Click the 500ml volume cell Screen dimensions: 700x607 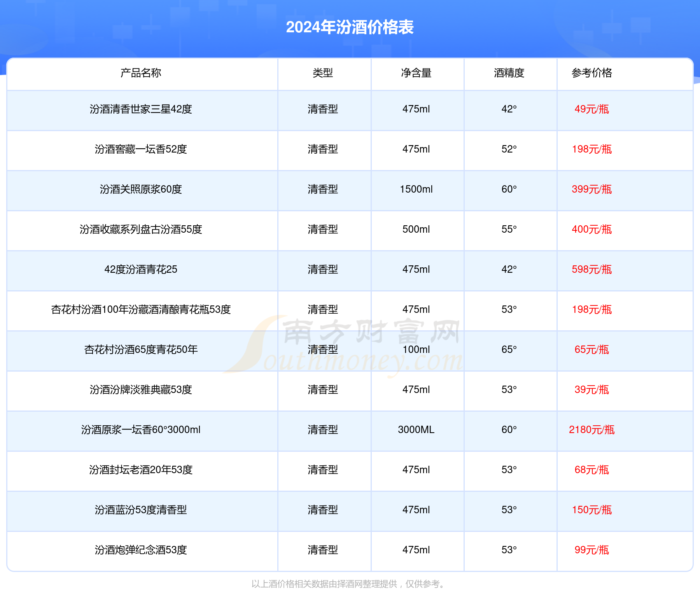(416, 229)
